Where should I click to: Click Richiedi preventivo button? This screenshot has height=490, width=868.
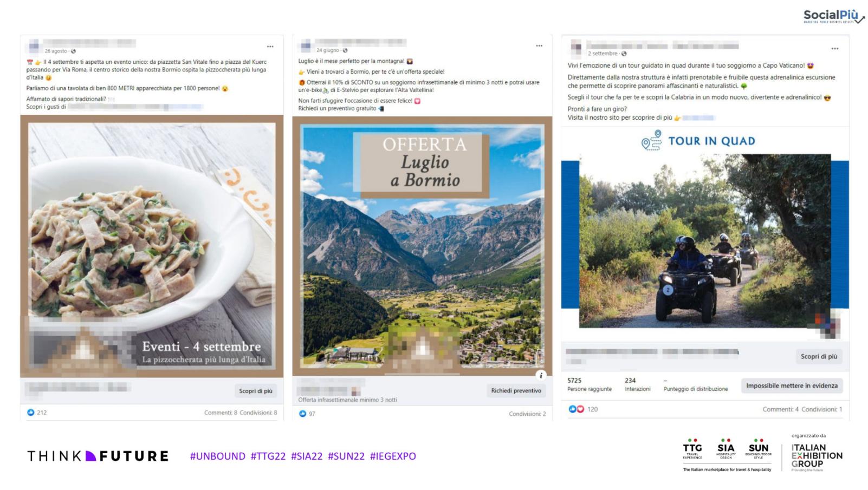[x=516, y=390]
